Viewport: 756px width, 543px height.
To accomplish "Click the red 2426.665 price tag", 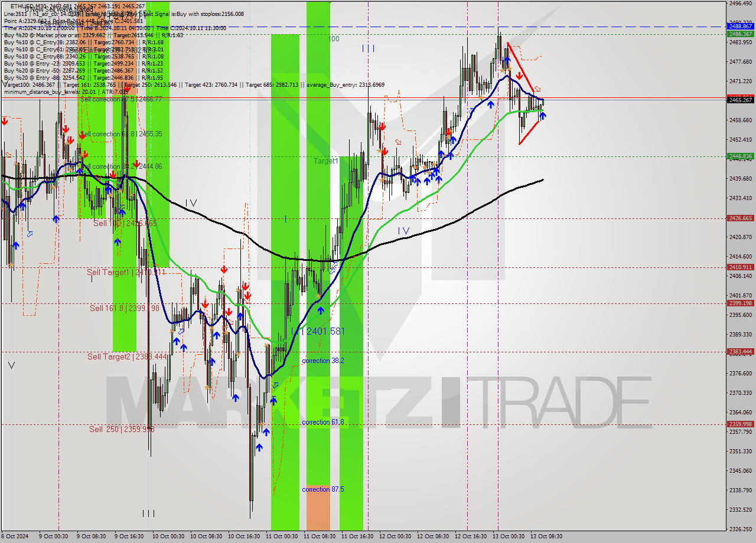I will click(x=740, y=218).
